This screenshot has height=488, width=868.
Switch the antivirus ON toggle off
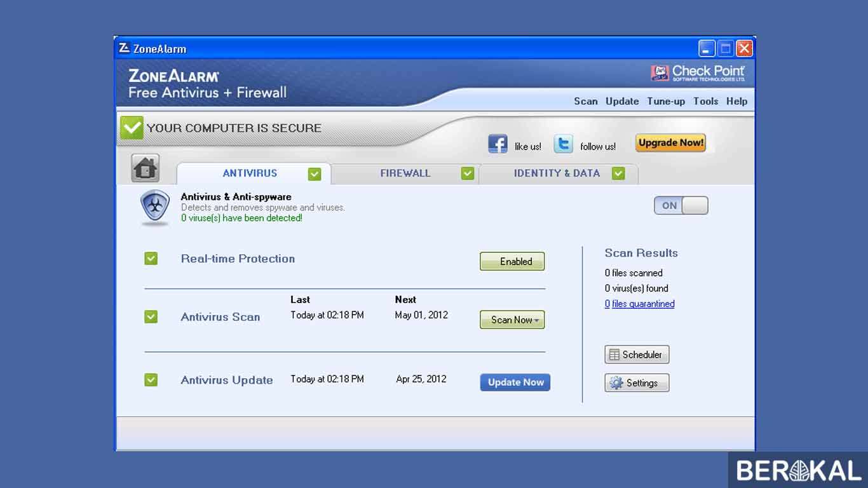681,205
